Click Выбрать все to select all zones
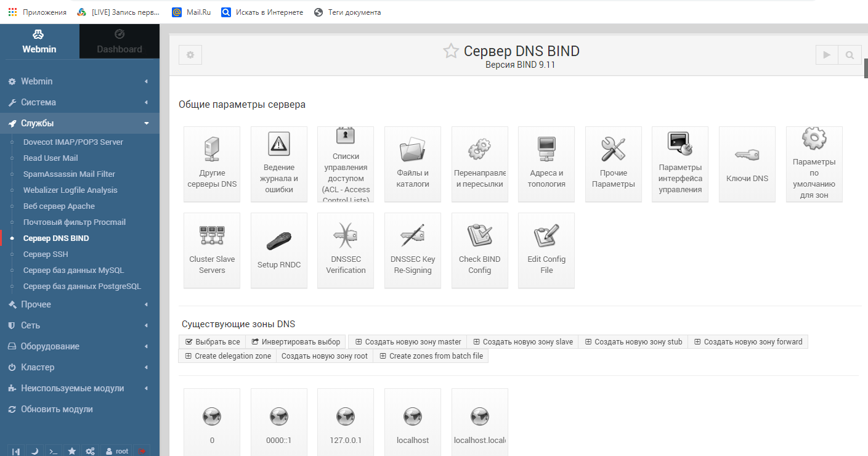This screenshot has width=868, height=456. click(212, 341)
